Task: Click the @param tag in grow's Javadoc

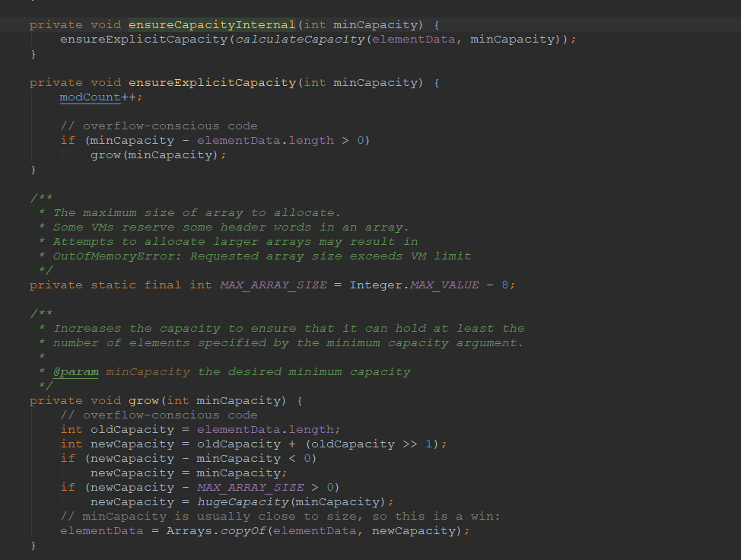Action: pos(75,372)
